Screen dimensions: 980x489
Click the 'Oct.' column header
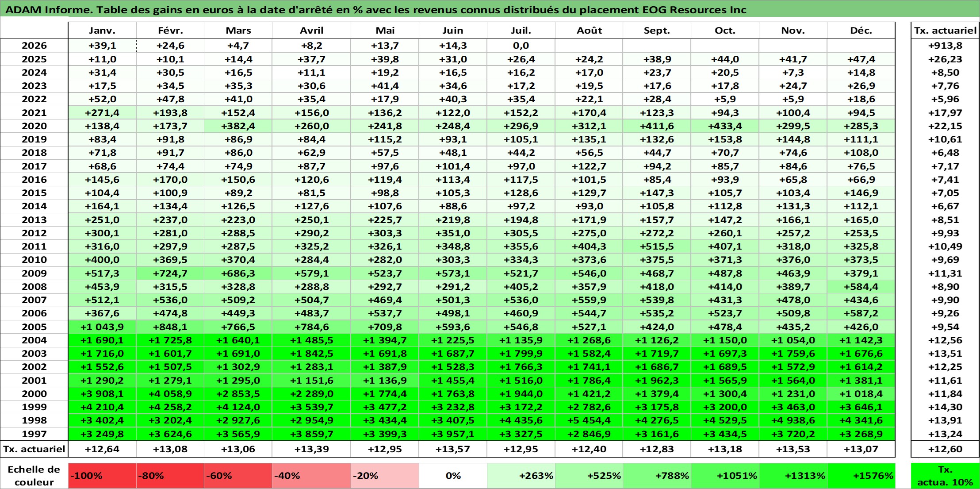tap(725, 31)
